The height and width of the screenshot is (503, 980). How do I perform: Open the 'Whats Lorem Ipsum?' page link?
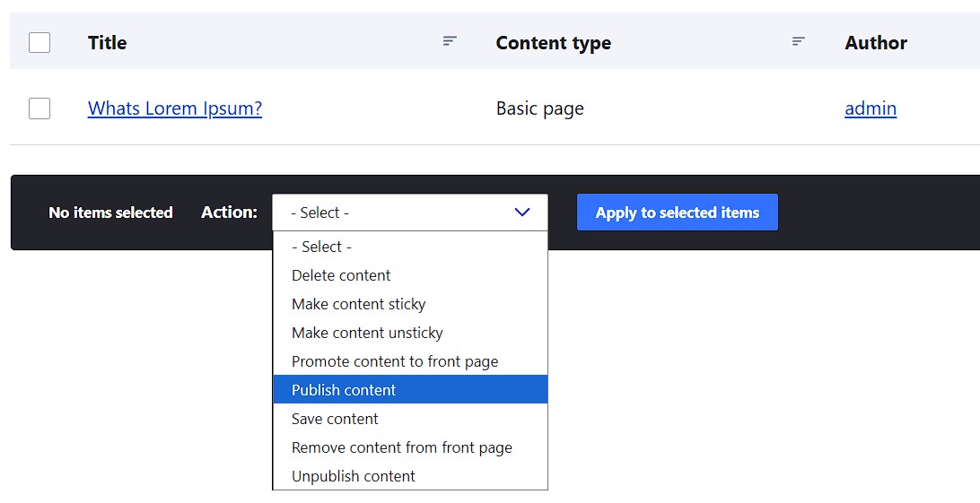coord(175,108)
